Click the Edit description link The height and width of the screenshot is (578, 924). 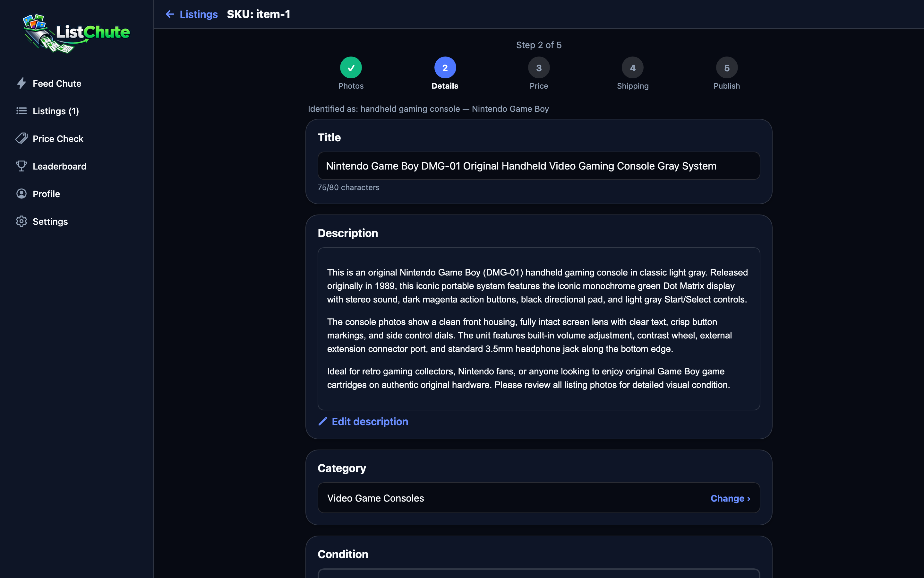(370, 421)
